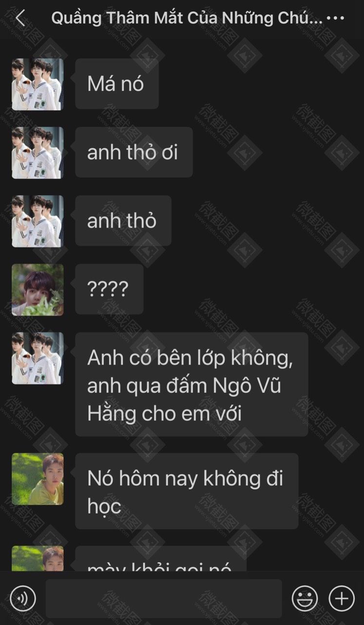364x625 pixels.
Task: Select the '????' message bubble
Action: pyautogui.click(x=109, y=289)
